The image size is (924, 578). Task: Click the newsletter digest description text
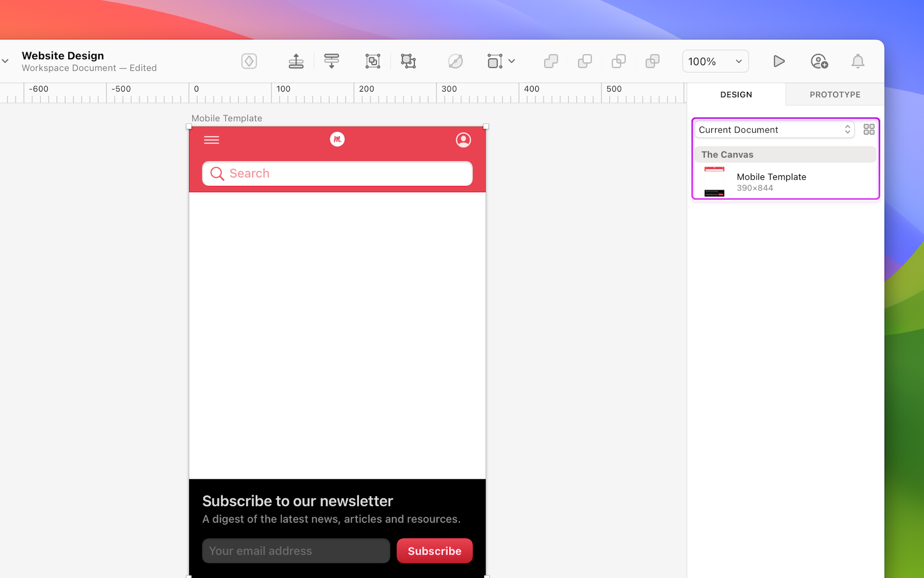point(331,519)
